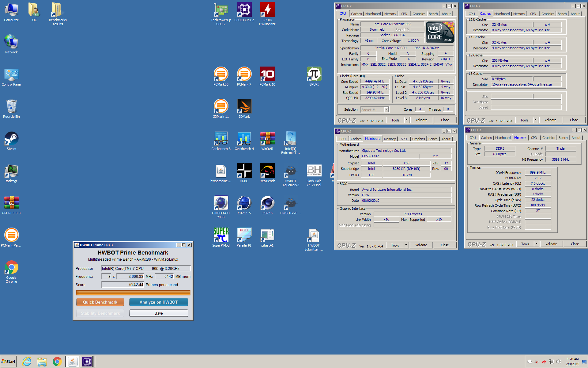The width and height of the screenshot is (588, 368).
Task: Open Parallel PI shortcut
Action: coord(244,238)
